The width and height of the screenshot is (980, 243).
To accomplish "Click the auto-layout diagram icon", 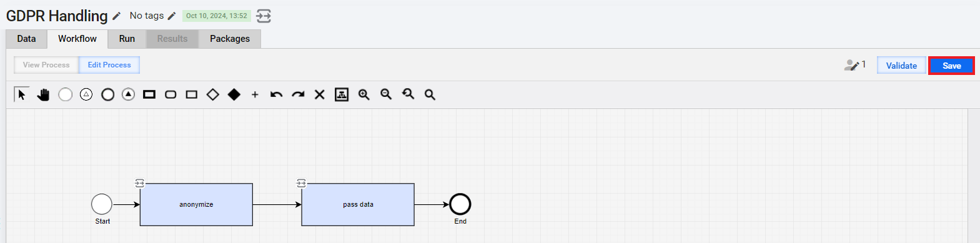I will tap(342, 94).
